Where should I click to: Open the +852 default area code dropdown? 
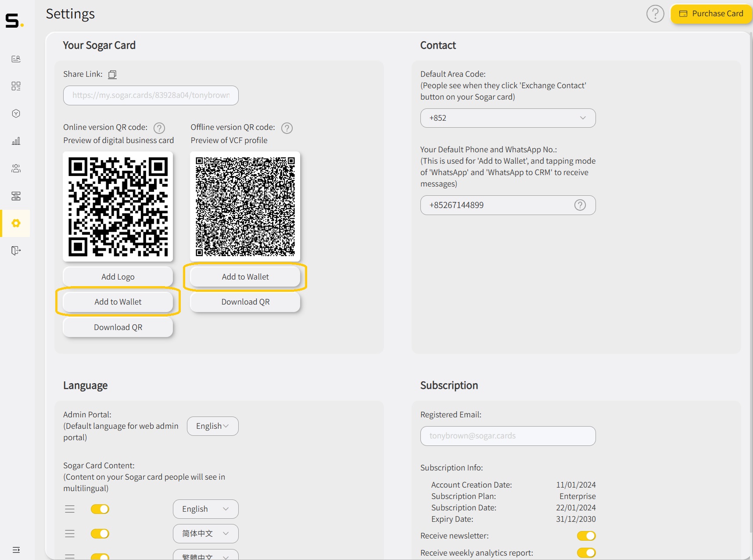[508, 118]
